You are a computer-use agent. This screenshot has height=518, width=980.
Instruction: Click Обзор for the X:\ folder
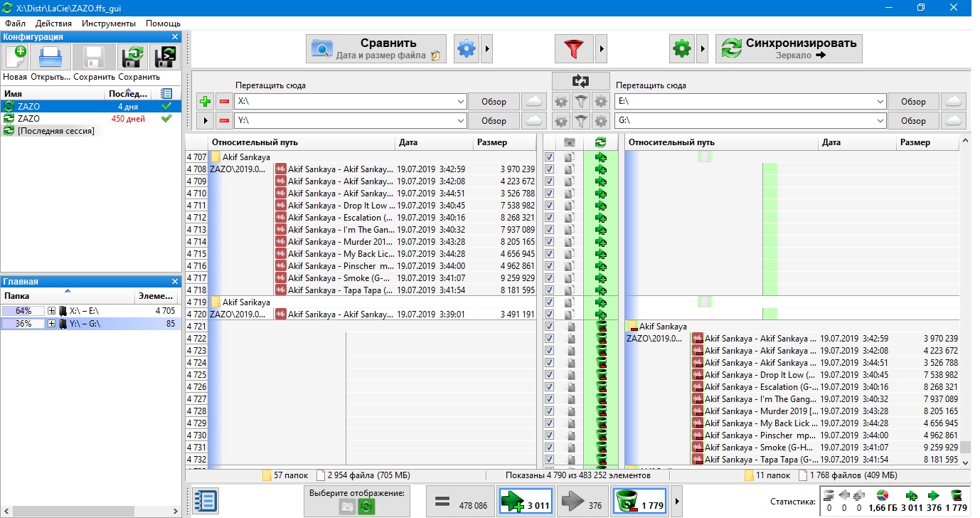point(494,102)
